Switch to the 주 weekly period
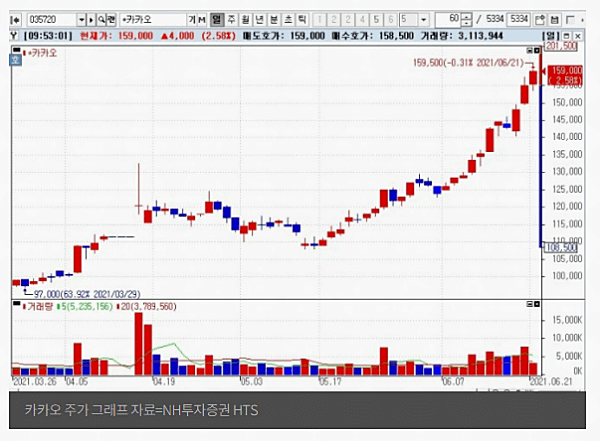 (x=231, y=20)
